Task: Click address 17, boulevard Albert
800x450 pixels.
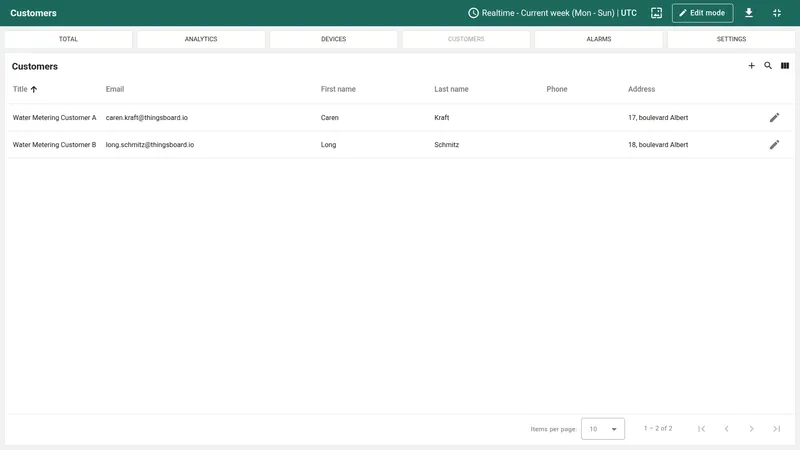Action: coord(658,117)
